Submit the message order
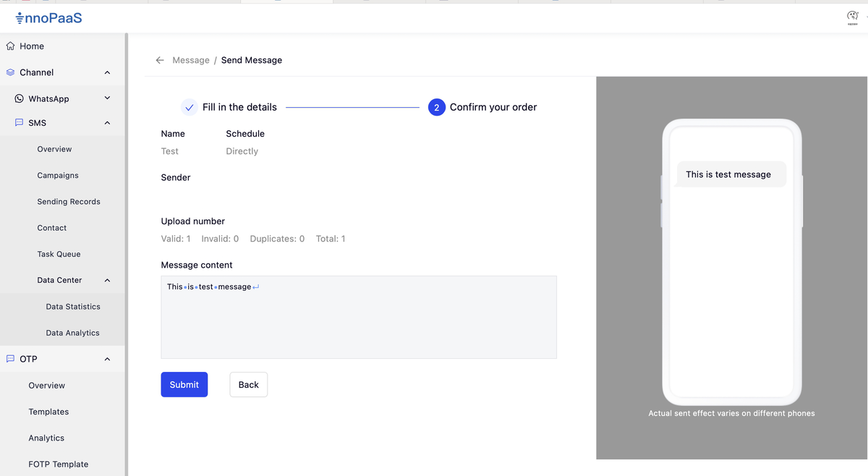Screen dimensions: 868x476 (x=184, y=385)
